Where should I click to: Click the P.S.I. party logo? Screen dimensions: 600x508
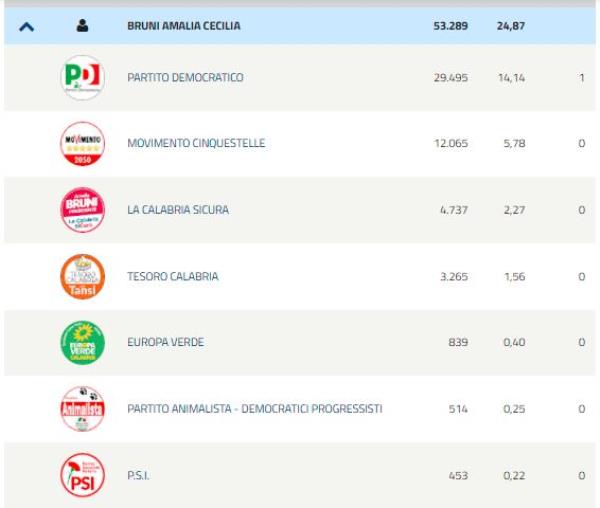coord(82,475)
